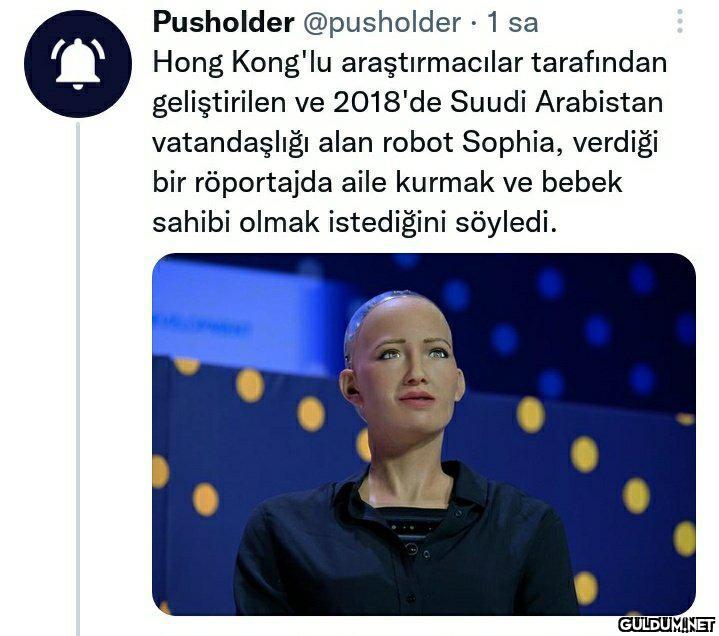Screen dimensions: 719x636
Task: Open the @pusholder handle link
Action: coord(382,22)
